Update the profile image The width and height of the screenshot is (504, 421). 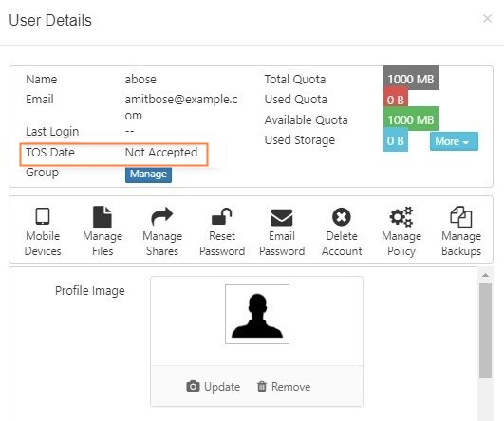(x=214, y=386)
